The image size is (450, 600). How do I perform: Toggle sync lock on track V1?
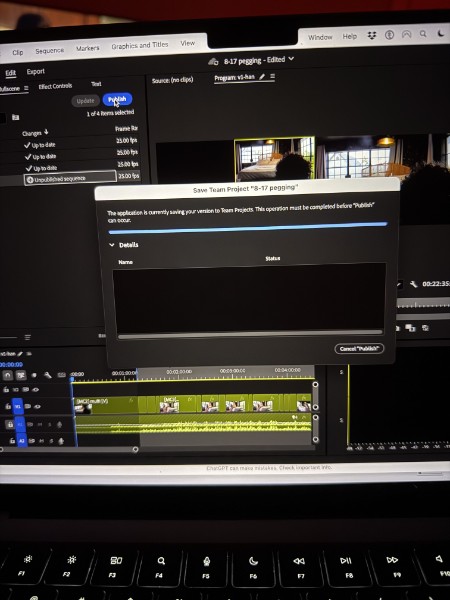(x=28, y=406)
